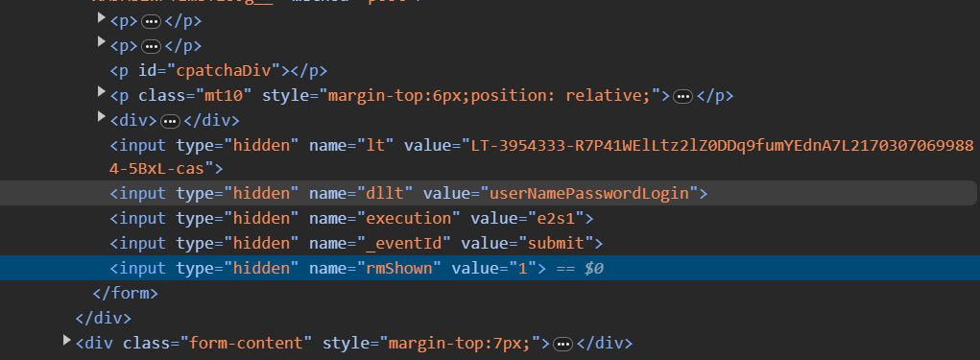Click the "value" attribute name in the dllt row

[x=446, y=193]
